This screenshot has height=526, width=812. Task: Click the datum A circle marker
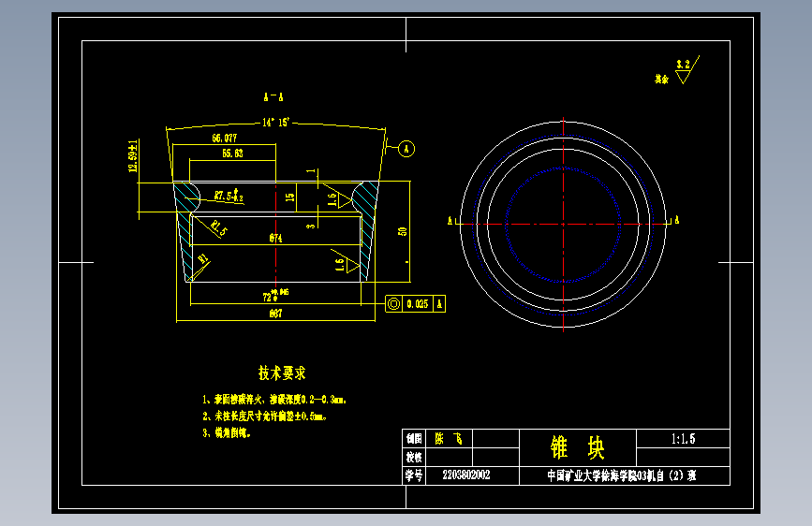[x=406, y=149]
